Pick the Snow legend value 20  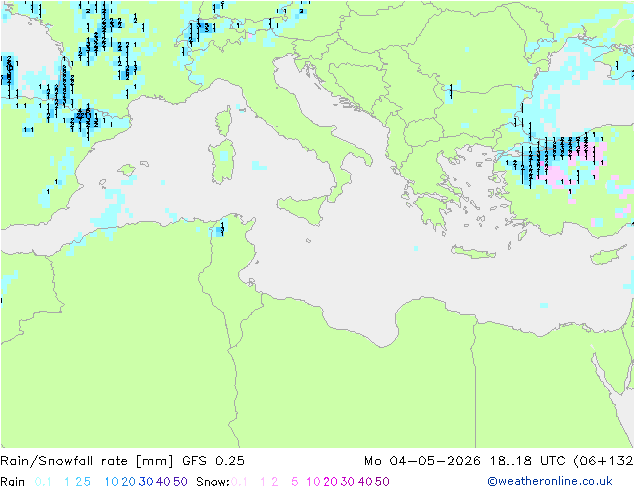[330, 482]
